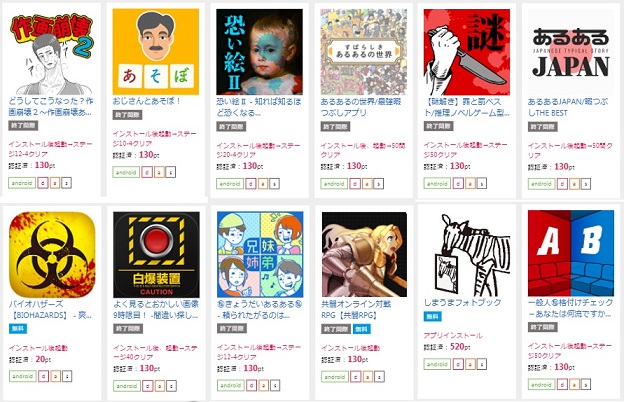Open the おじさんとあそぼ！ title link
Viewport: 624px width, 402px height.
(147, 101)
